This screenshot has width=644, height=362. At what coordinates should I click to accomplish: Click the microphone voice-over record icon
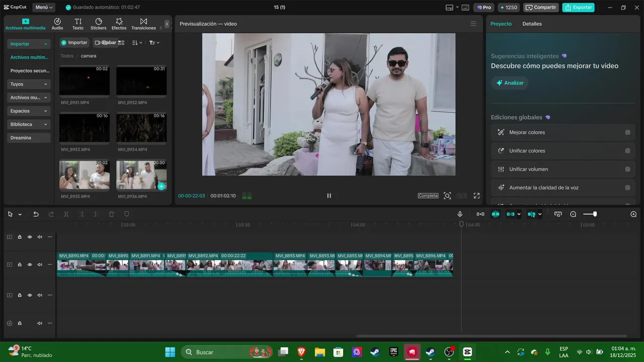460,214
